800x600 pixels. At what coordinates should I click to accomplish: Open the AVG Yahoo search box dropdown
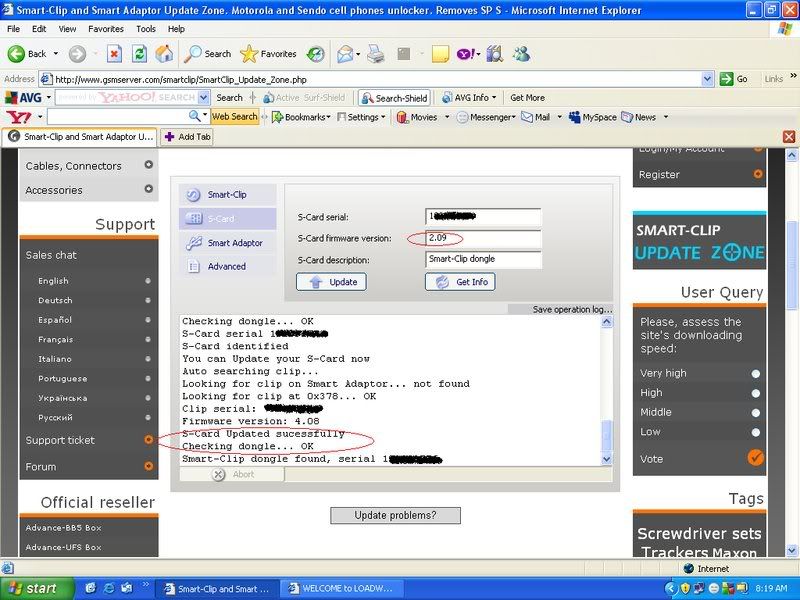[x=204, y=97]
